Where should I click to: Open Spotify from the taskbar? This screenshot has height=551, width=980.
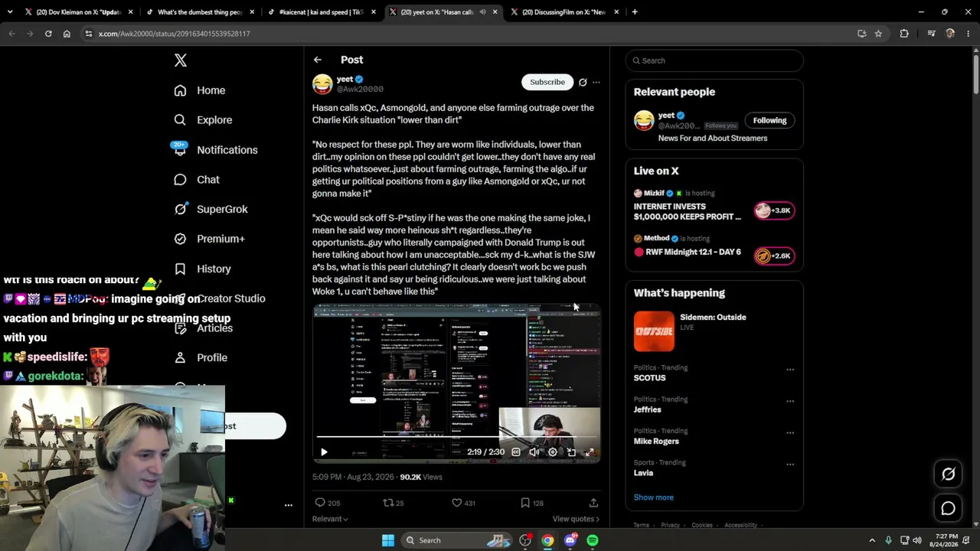pyautogui.click(x=593, y=540)
